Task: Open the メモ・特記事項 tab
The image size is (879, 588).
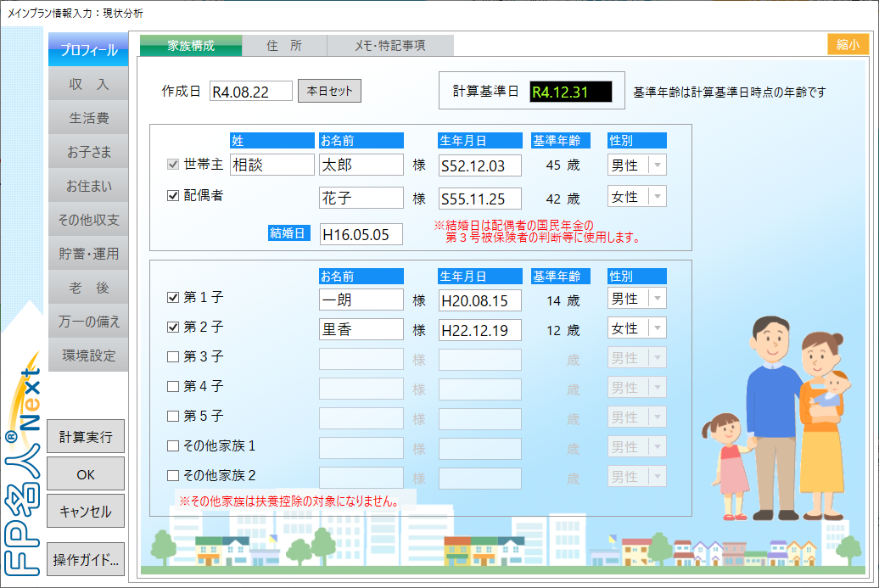Action: point(390,46)
